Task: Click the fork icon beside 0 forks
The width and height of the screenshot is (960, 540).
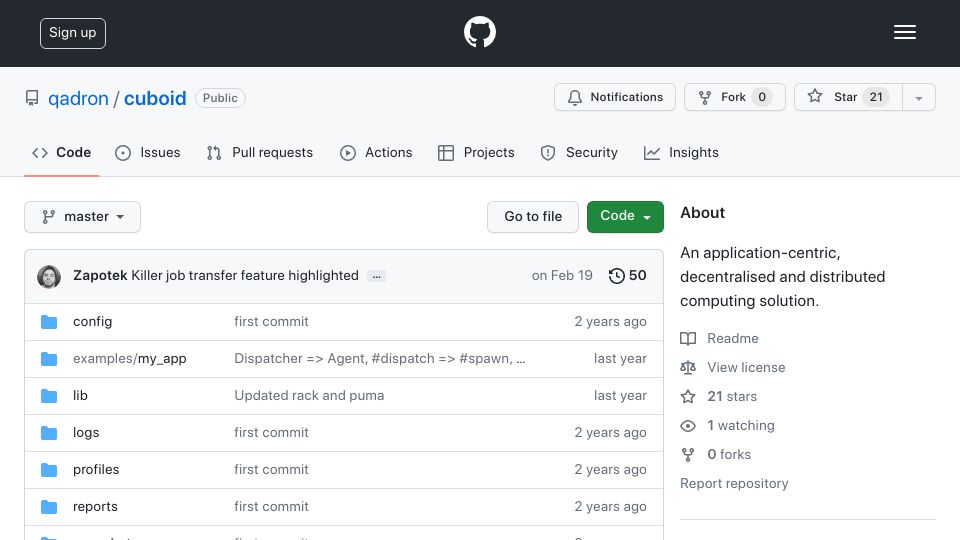Action: 688,454
